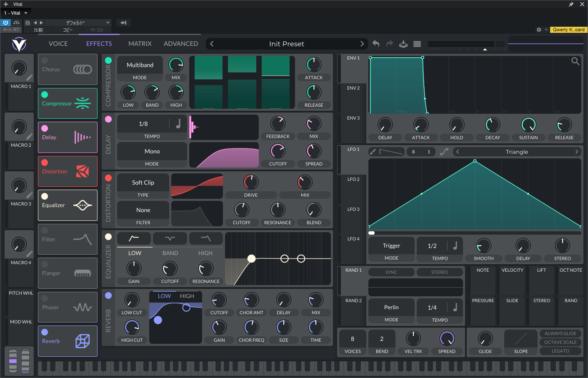Toggle Reverb power in effect list
The image size is (588, 378).
click(x=45, y=332)
